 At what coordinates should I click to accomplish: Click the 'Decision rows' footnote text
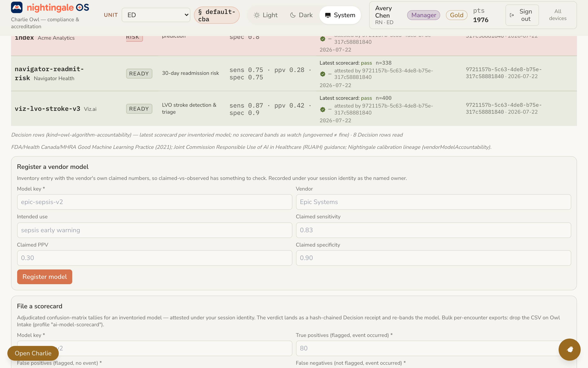point(207,135)
